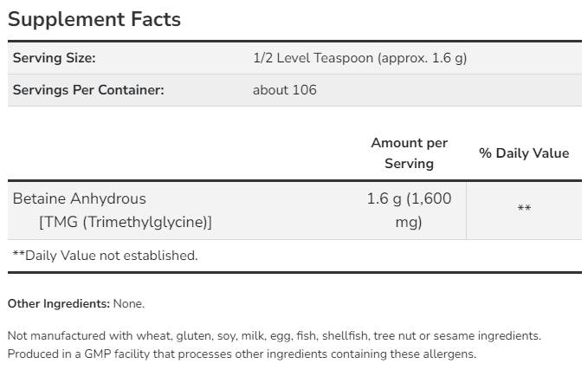Click the "Servings Per Container:" label
This screenshot has width=588, height=370.
[x=88, y=89]
